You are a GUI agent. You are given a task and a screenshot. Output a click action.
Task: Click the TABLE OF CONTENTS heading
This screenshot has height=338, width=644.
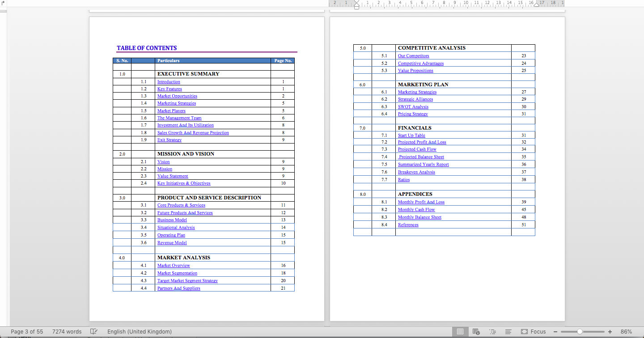147,48
